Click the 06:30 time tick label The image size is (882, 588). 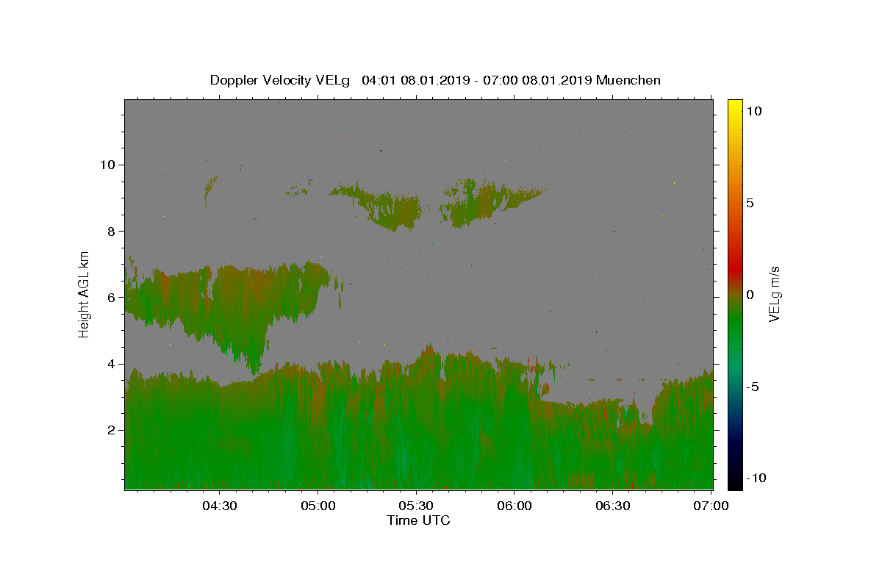[x=613, y=506]
